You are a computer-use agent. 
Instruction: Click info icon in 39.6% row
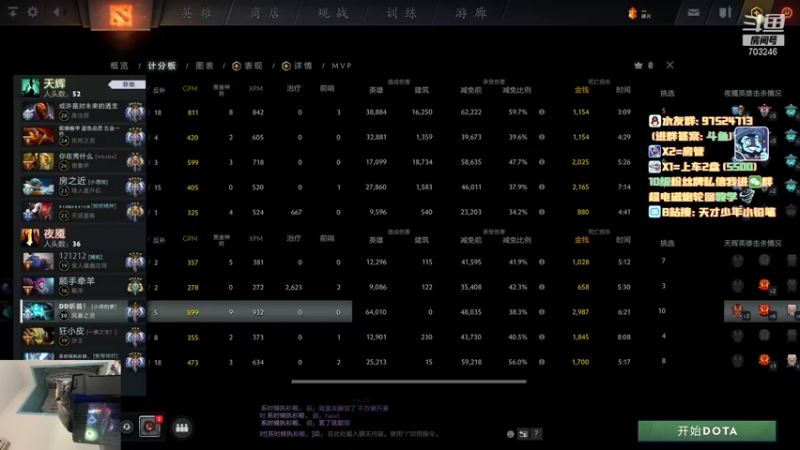click(x=542, y=137)
